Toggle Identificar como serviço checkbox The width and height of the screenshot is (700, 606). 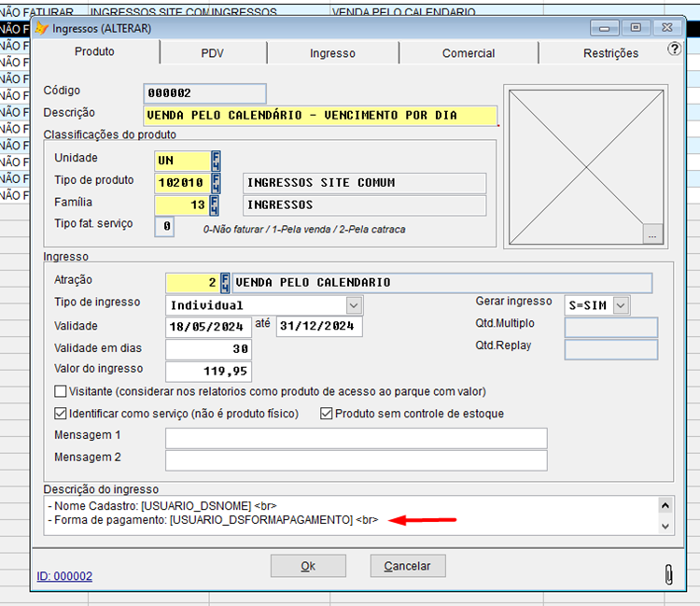point(62,414)
